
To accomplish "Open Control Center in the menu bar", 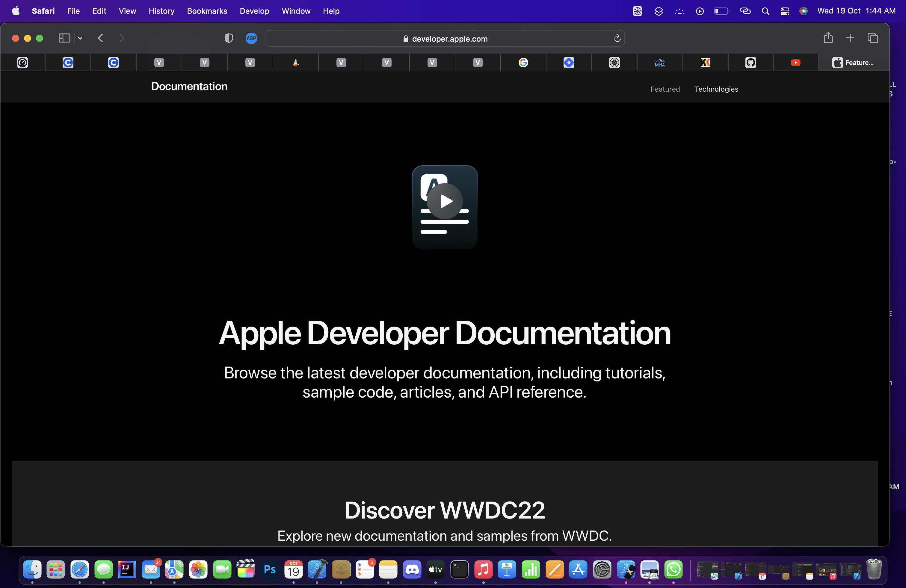I will tap(785, 11).
